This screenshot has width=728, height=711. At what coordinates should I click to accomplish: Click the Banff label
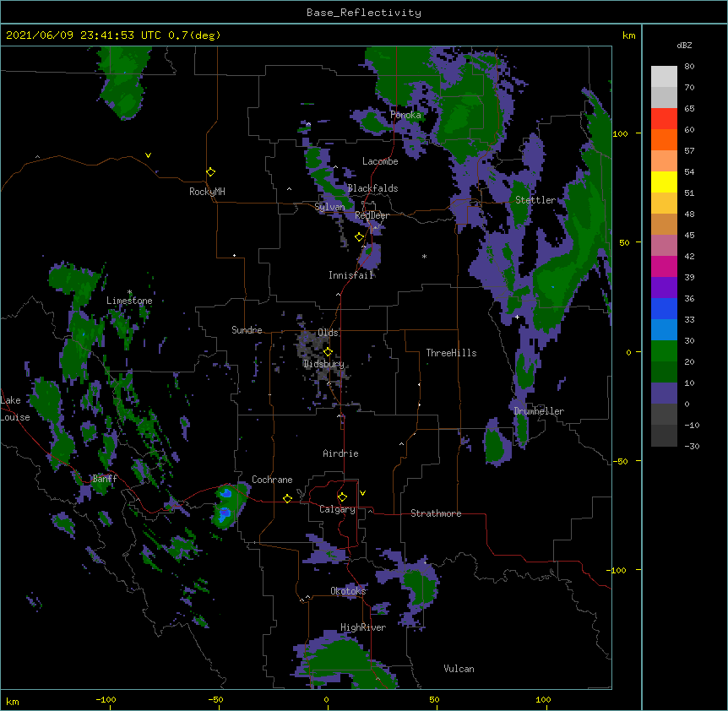coord(105,479)
